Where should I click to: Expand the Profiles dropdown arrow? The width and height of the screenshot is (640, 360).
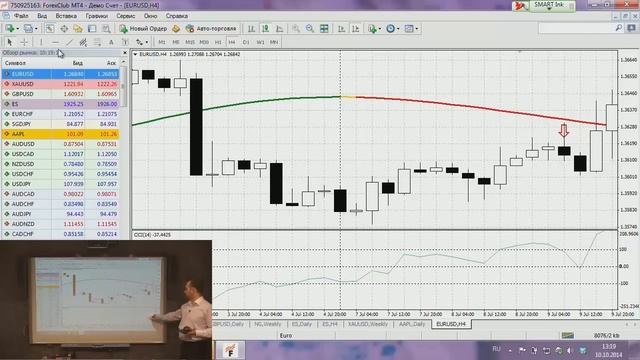[36, 29]
